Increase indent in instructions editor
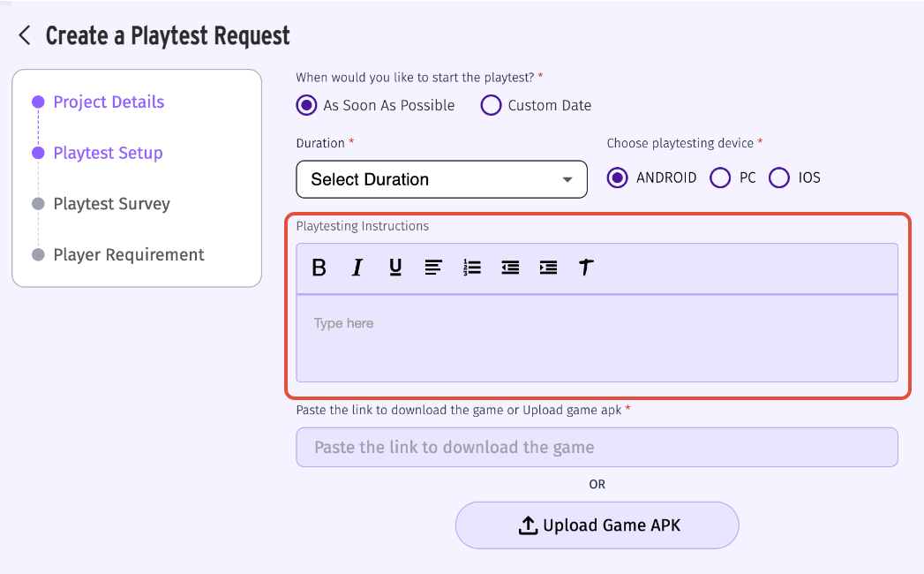924x574 pixels. tap(549, 268)
